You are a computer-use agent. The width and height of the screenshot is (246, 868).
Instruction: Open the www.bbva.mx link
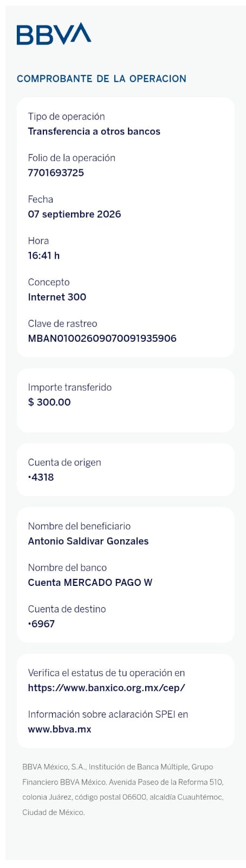pyautogui.click(x=60, y=729)
